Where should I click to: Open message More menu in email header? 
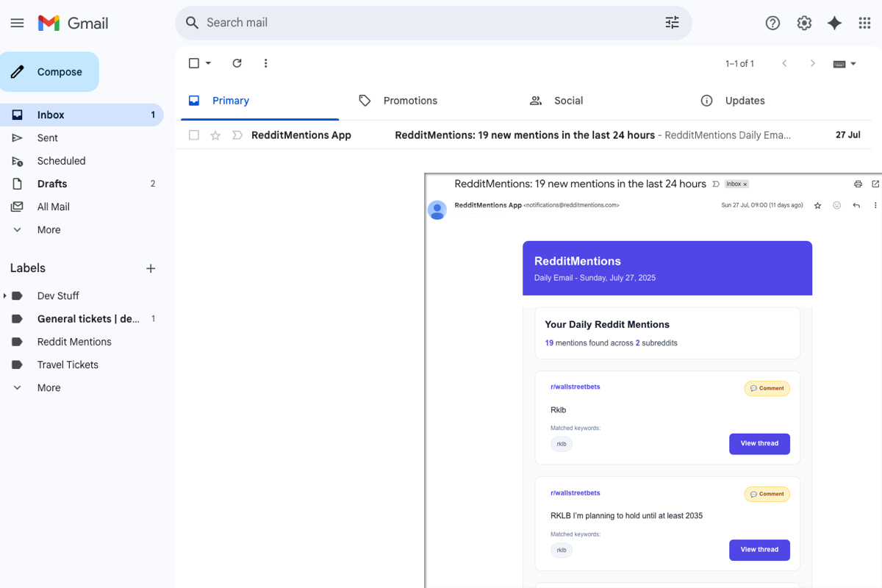click(875, 206)
